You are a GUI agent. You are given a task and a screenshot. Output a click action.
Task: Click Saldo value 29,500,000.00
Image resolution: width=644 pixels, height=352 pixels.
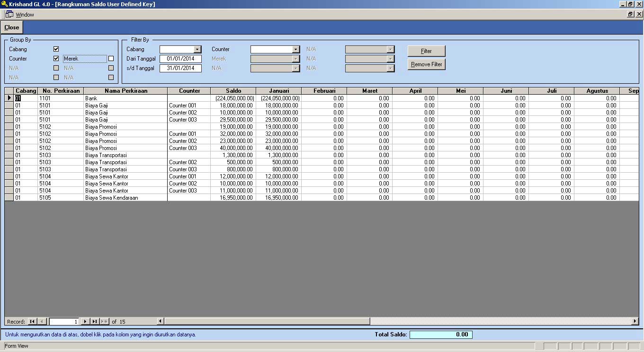(233, 119)
